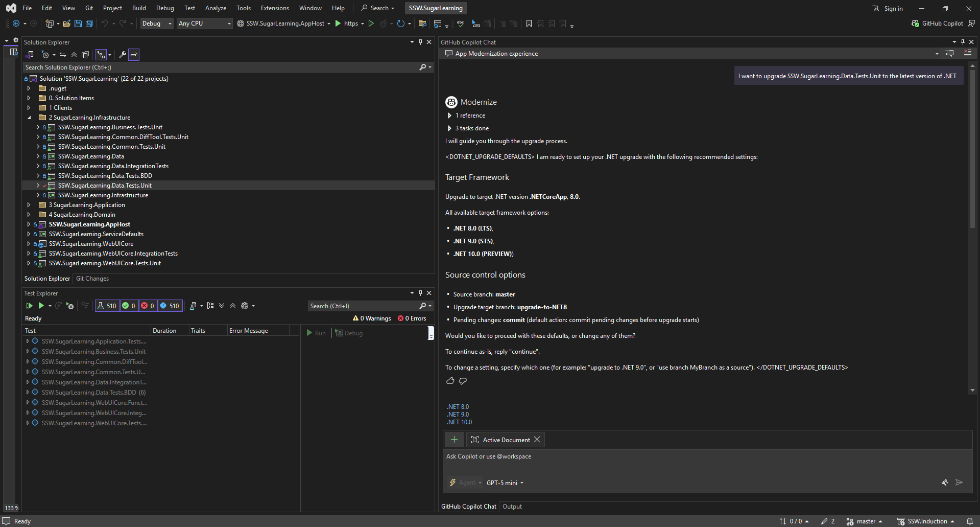Click the Save All toolbar icon
Viewport: 980px width, 527px height.
point(89,24)
